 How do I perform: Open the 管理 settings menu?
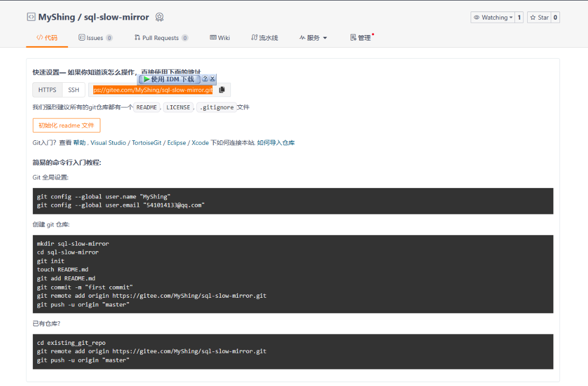pos(360,38)
